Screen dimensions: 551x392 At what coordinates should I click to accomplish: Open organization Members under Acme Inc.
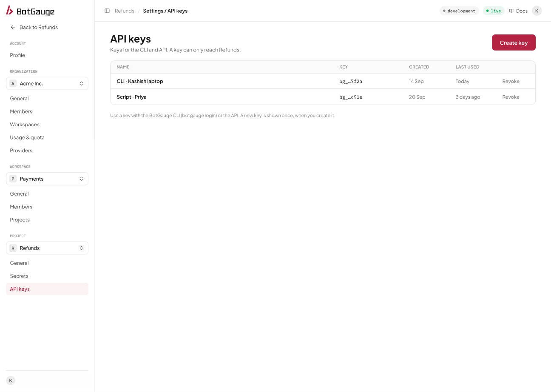pyautogui.click(x=21, y=111)
